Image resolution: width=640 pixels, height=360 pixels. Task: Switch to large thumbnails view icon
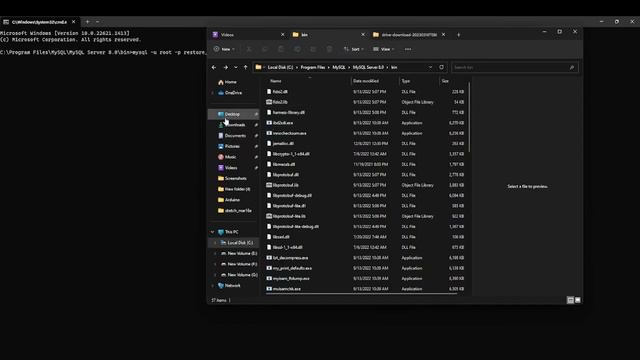pyautogui.click(x=578, y=300)
